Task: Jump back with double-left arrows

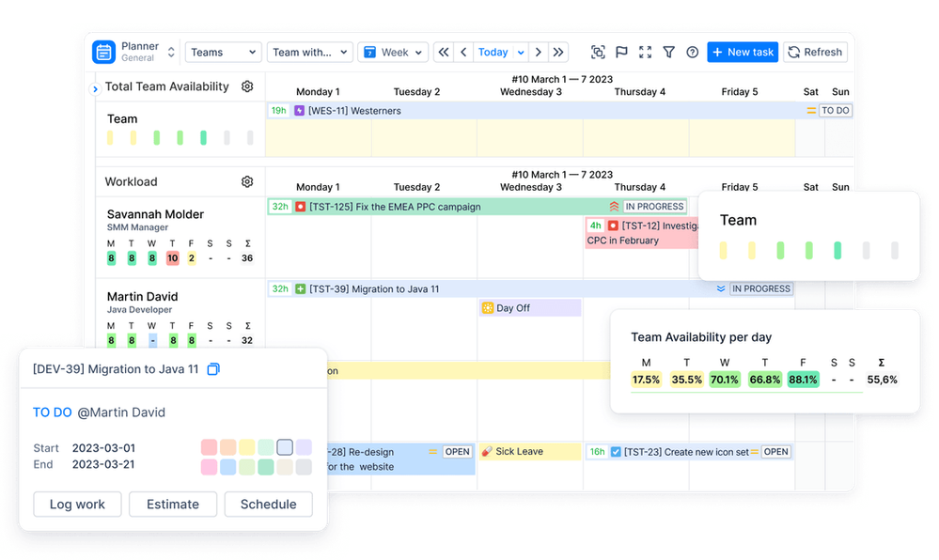Action: pyautogui.click(x=443, y=52)
